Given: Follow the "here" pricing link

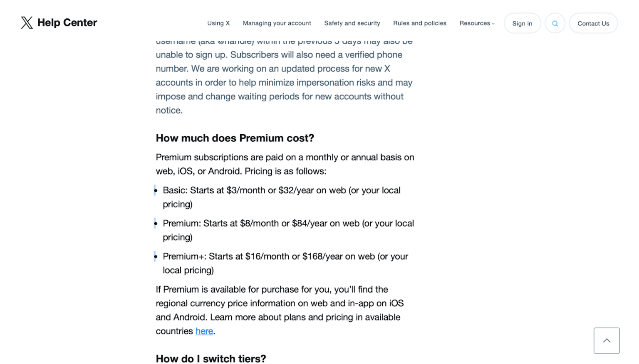Looking at the screenshot, I should click(x=204, y=331).
